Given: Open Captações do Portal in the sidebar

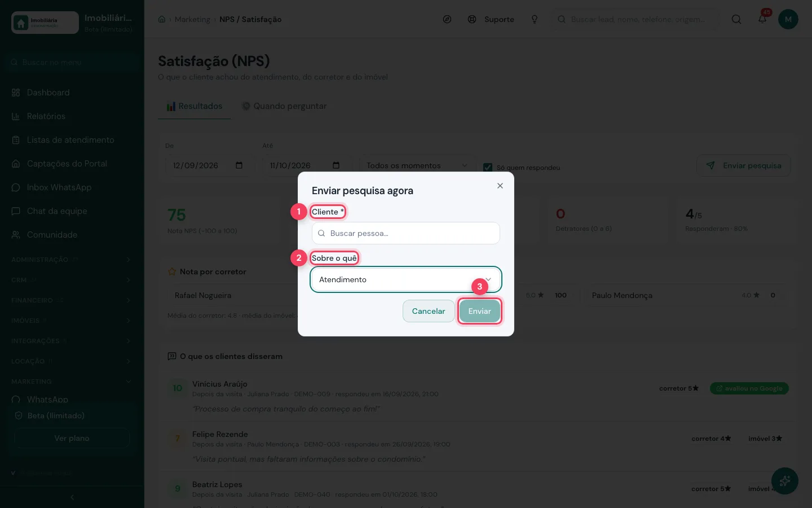Looking at the screenshot, I should [72, 164].
